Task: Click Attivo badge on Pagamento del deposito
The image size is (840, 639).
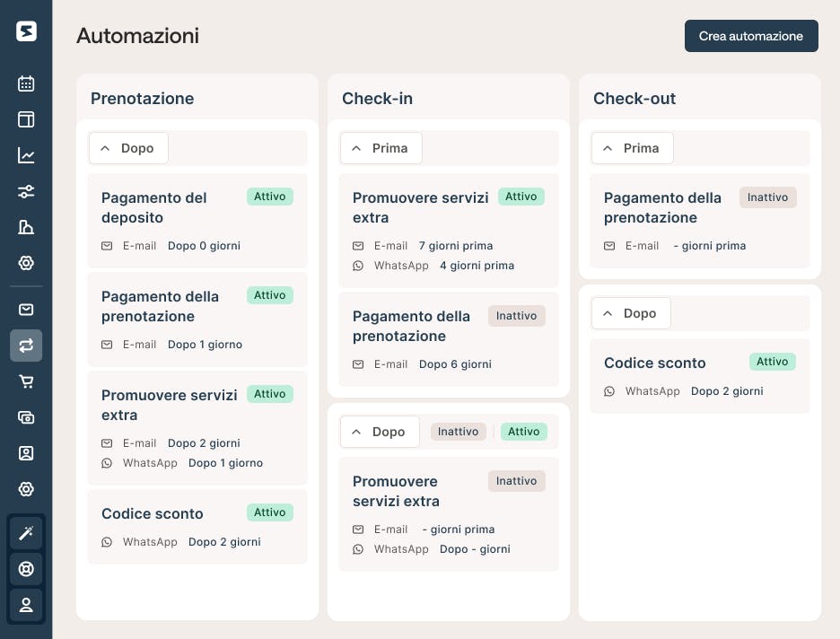Action: point(270,197)
